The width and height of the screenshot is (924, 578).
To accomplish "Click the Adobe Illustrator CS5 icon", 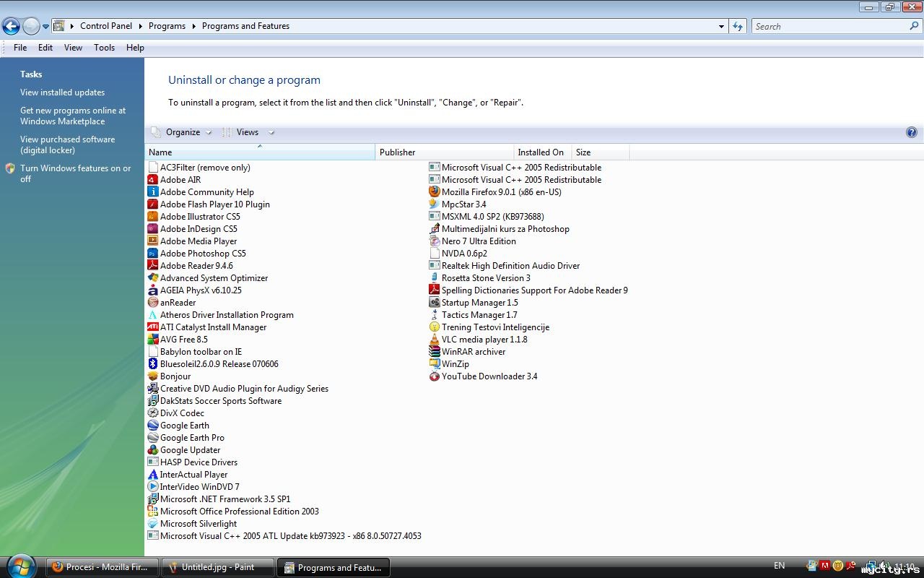I will point(152,217).
